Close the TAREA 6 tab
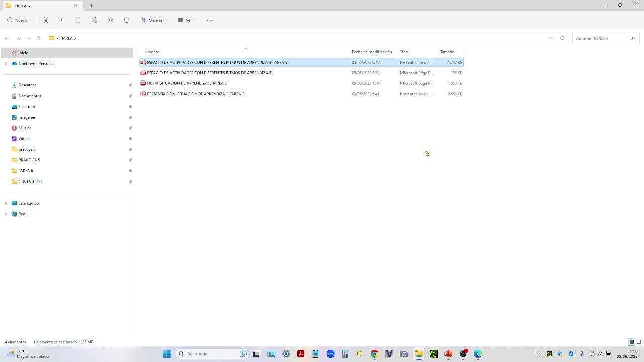This screenshot has height=362, width=644. click(76, 6)
